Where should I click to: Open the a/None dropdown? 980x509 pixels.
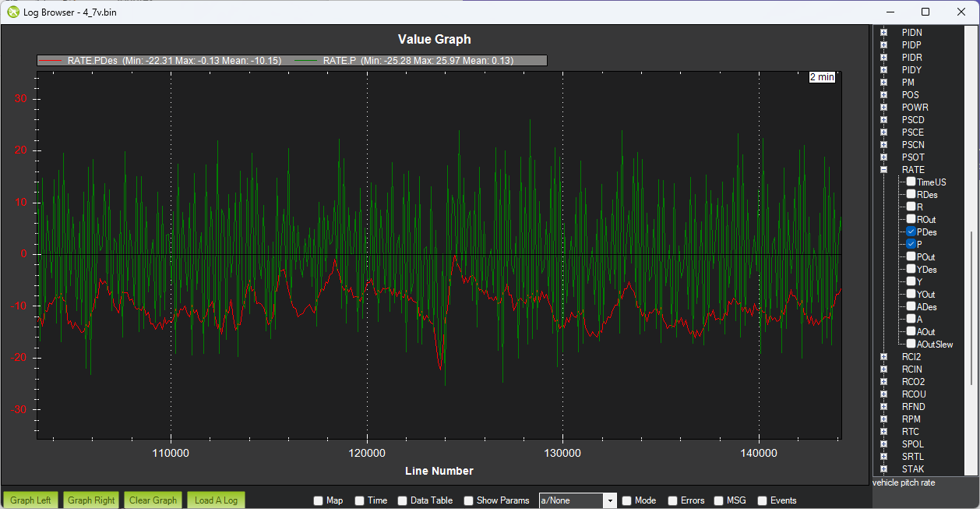(577, 500)
